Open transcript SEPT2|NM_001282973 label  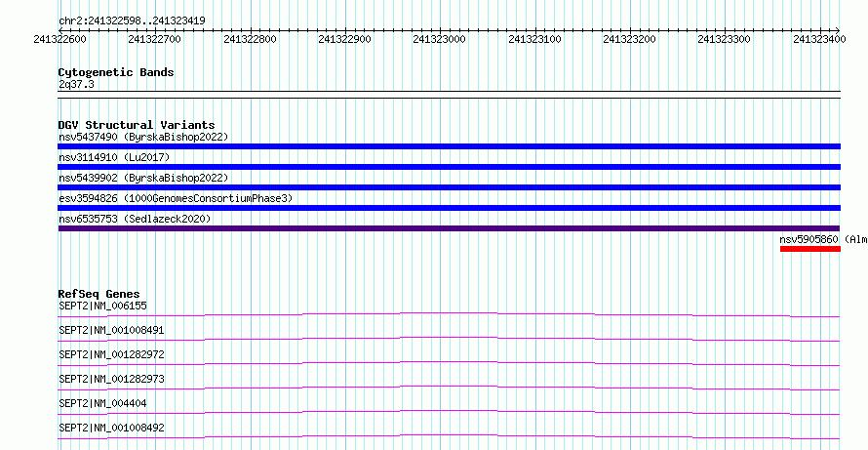(111, 379)
